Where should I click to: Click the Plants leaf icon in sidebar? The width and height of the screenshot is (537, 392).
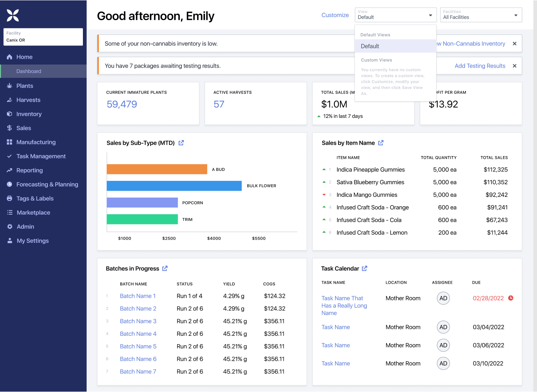[x=10, y=86]
